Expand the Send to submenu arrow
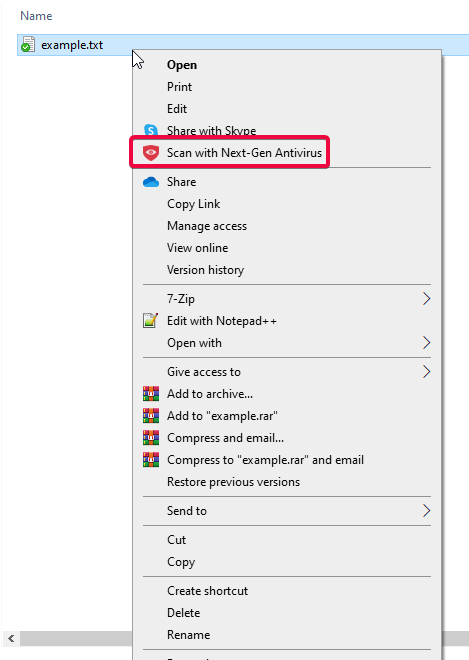Image resolution: width=469 pixels, height=660 pixels. [x=426, y=511]
